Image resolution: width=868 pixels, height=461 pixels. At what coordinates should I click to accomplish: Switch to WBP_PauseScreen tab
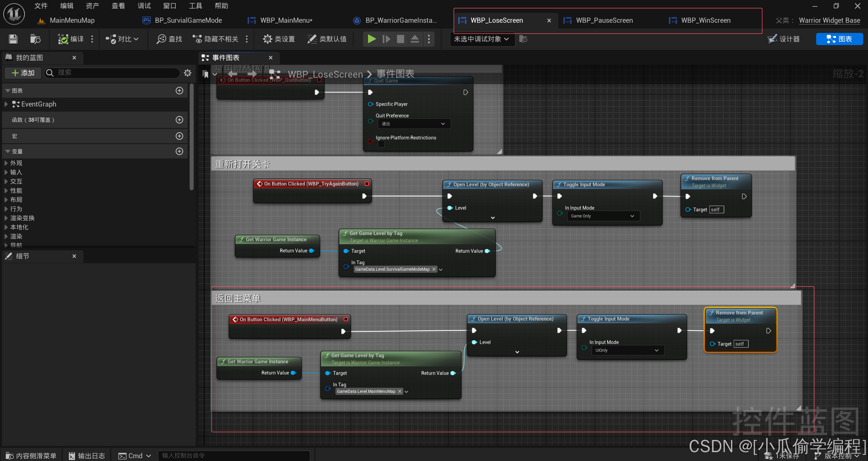[x=604, y=20]
